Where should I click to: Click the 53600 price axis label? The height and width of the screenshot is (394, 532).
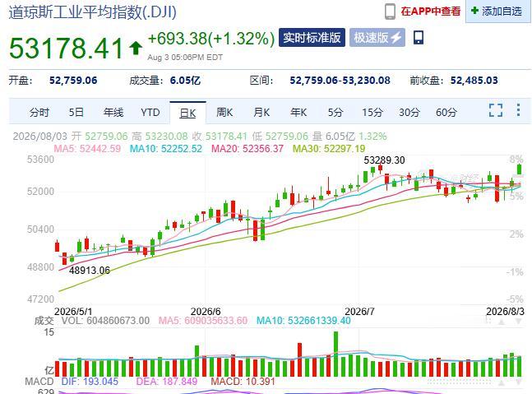pyautogui.click(x=40, y=160)
